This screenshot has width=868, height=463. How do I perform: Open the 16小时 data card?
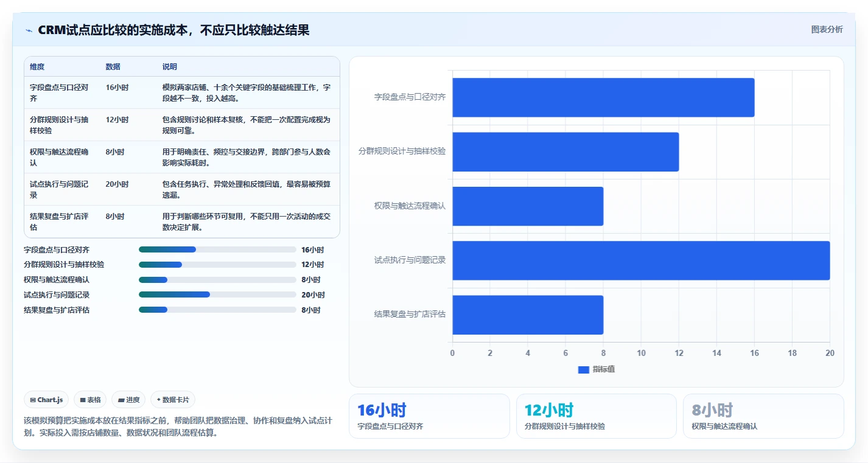pyautogui.click(x=429, y=416)
